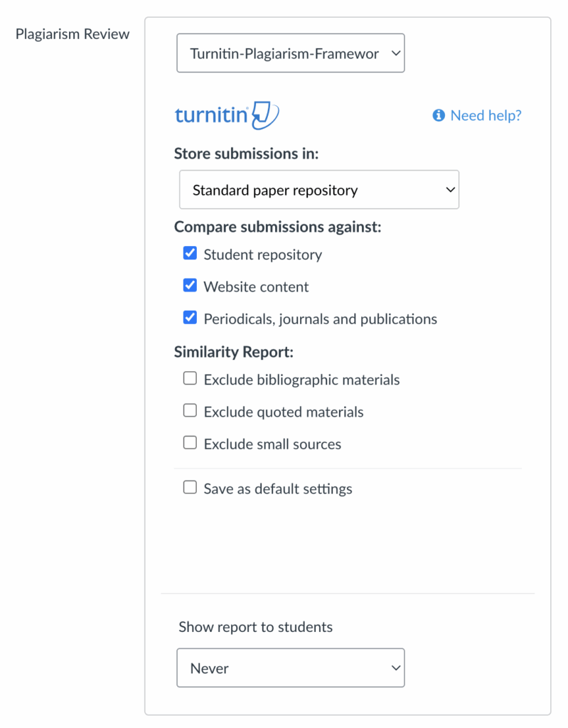Uncheck Student repository comparison

tap(190, 252)
